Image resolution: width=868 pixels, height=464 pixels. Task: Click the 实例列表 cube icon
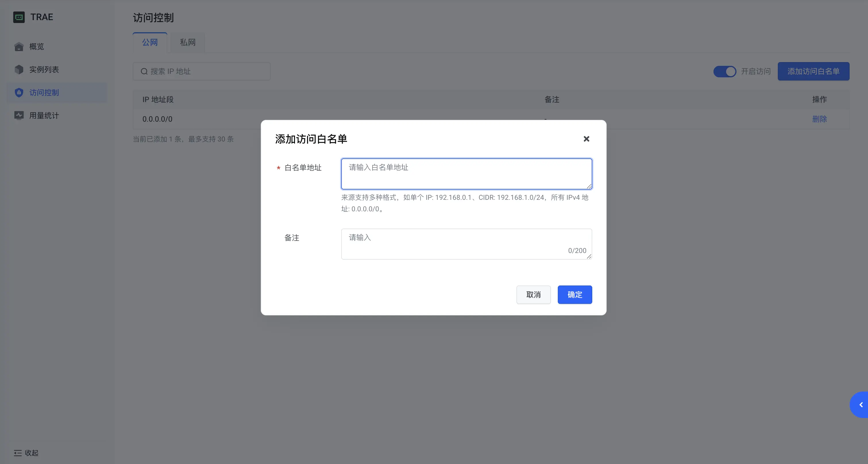[x=19, y=70]
